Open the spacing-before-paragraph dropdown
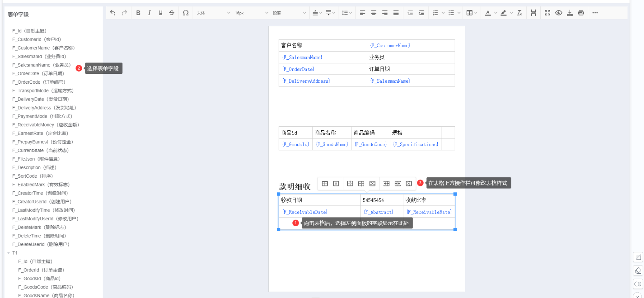 tap(317, 13)
